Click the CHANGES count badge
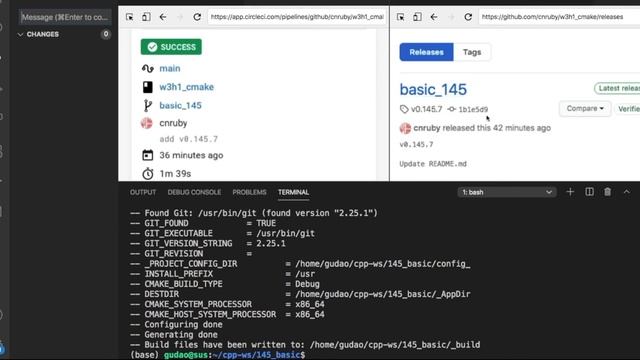This screenshot has height=360, width=640. (106, 34)
